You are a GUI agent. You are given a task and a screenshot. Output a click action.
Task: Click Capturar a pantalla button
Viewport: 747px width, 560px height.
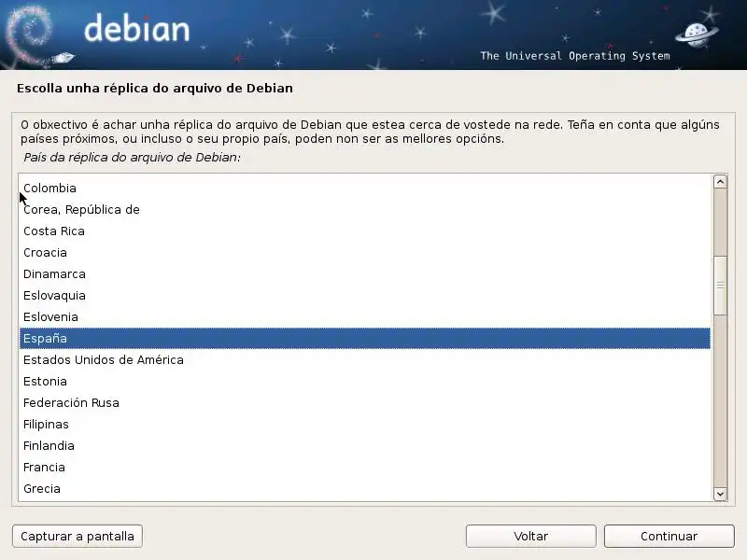(78, 536)
